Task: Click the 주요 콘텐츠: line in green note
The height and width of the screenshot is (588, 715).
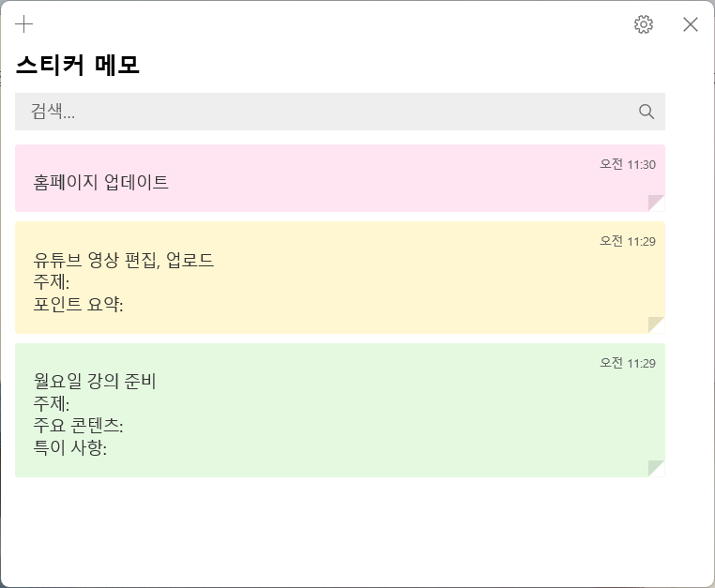Action: pos(79,425)
